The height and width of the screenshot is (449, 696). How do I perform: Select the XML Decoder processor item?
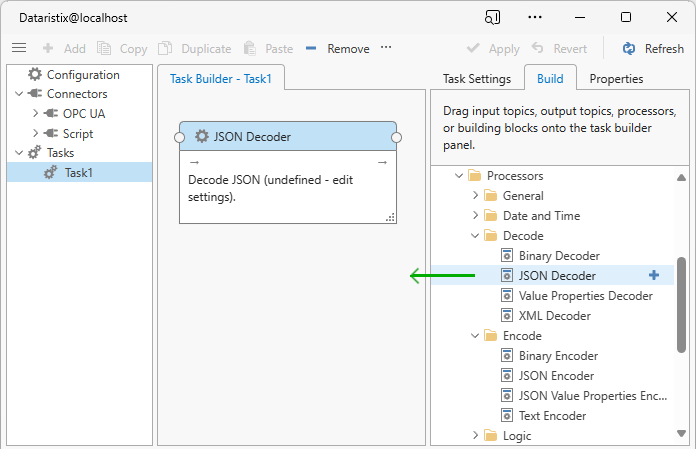(554, 316)
